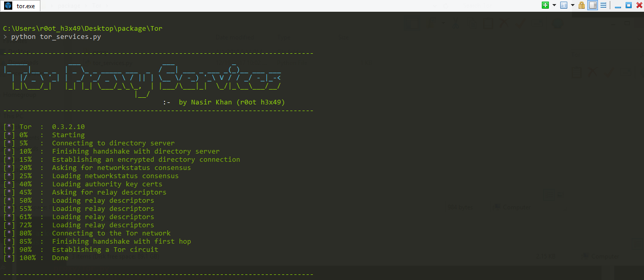Click the '100% : Done' line
Image resolution: width=644 pixels, height=280 pixels.
(36, 258)
